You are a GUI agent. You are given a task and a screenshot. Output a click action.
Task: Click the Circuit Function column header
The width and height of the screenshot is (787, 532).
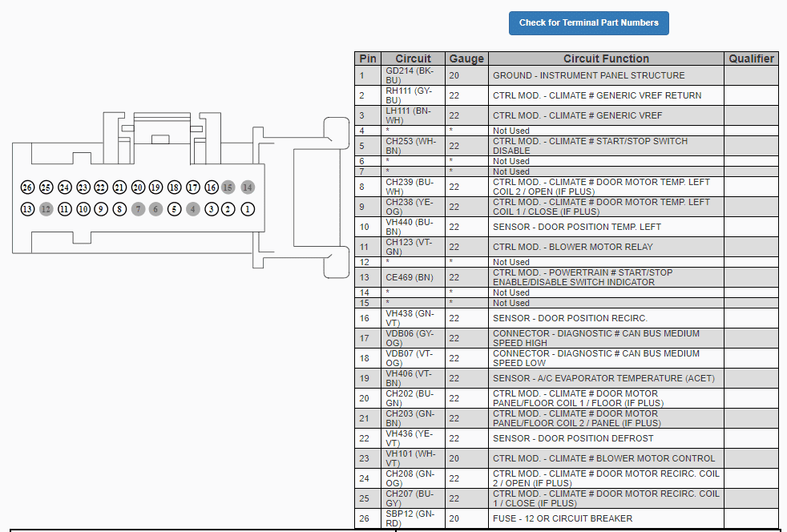[x=607, y=58]
